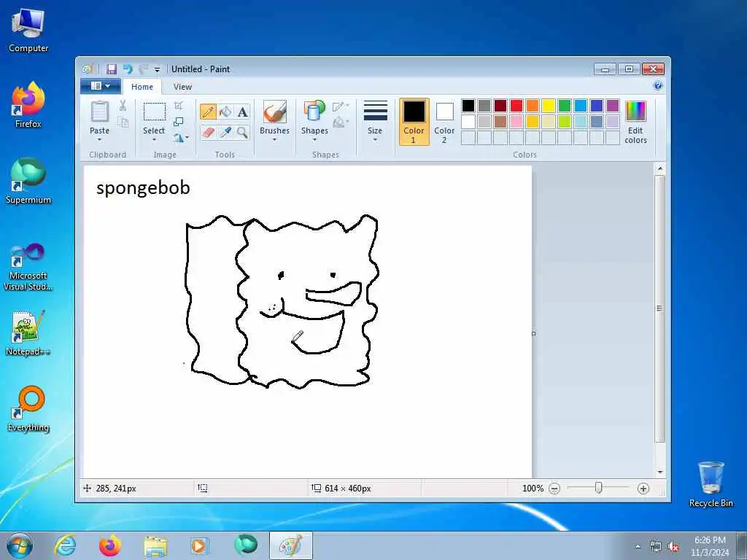Pick the pink rose color swatch

516,122
